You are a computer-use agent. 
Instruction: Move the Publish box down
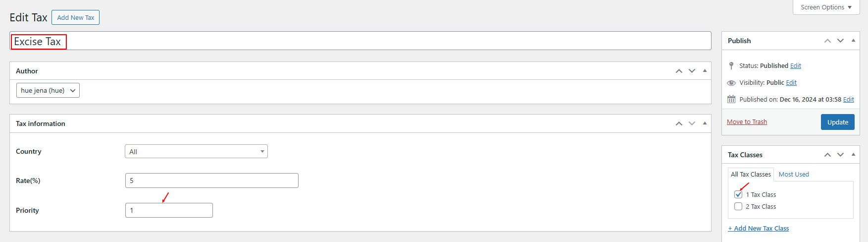[x=840, y=41]
